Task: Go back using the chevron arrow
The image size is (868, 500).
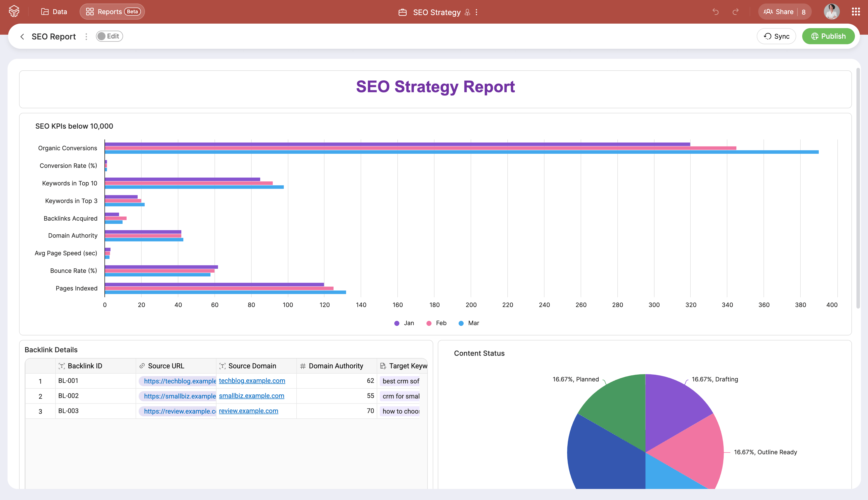Action: pyautogui.click(x=22, y=36)
